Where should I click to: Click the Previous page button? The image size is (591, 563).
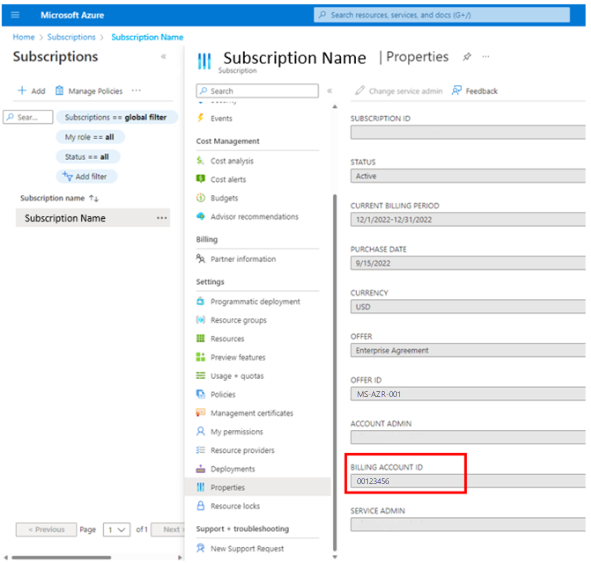coord(46,529)
